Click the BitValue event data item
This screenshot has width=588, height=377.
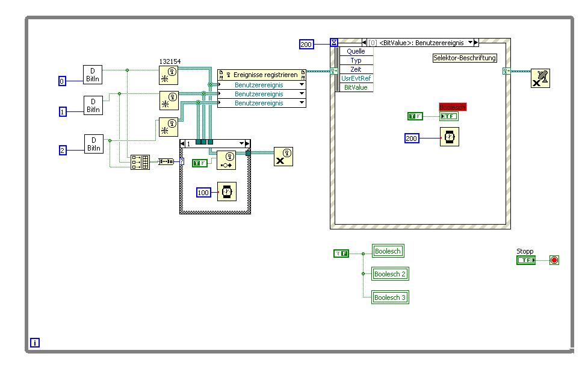tap(356, 87)
